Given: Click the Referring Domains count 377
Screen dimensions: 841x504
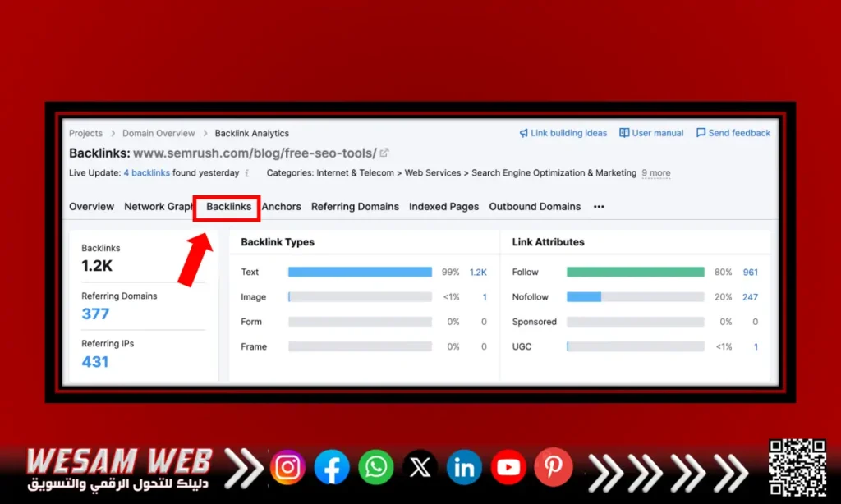Looking at the screenshot, I should pos(95,314).
